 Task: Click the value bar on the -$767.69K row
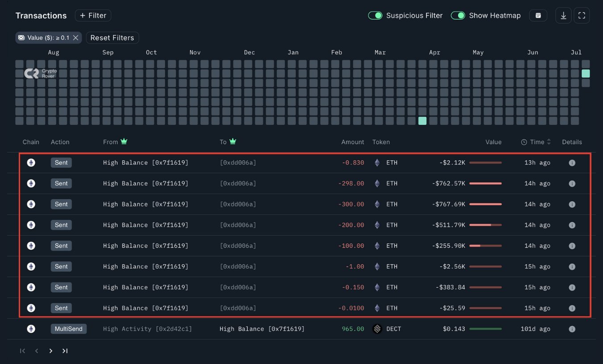[x=486, y=204]
